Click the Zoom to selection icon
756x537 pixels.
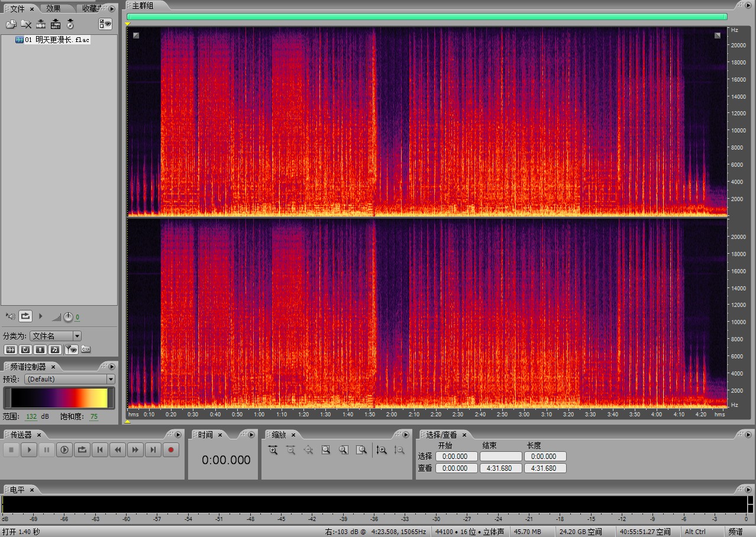pyautogui.click(x=326, y=450)
